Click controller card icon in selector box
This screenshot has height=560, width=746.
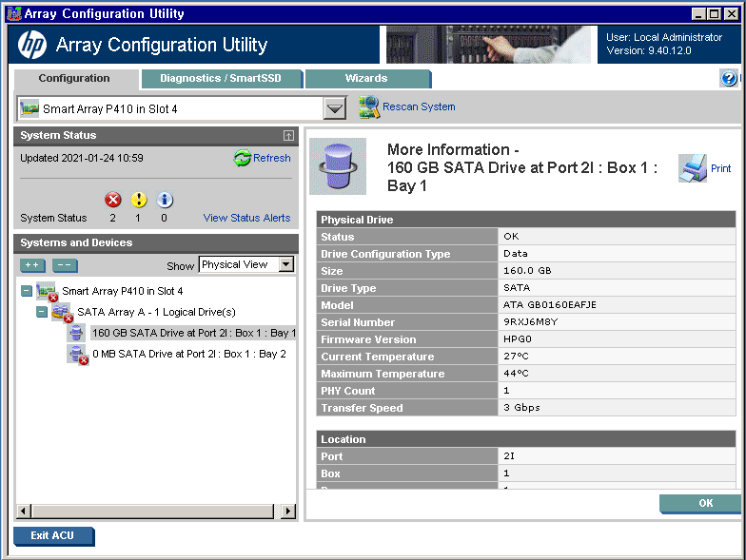pyautogui.click(x=29, y=108)
